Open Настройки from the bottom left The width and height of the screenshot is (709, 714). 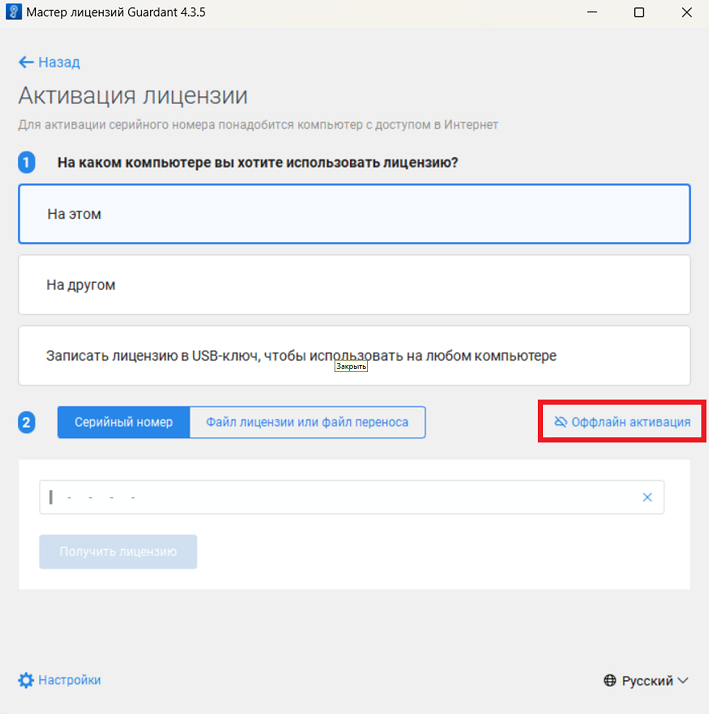click(x=69, y=680)
